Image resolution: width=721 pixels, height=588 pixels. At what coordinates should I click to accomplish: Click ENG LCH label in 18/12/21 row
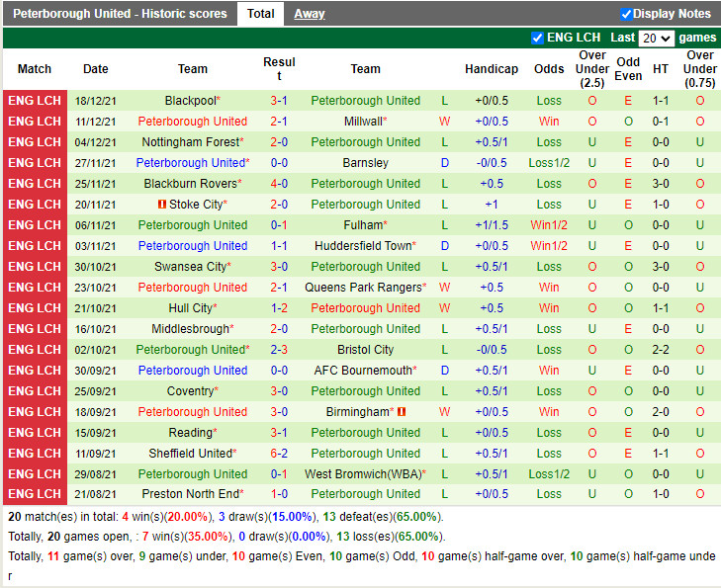point(35,101)
